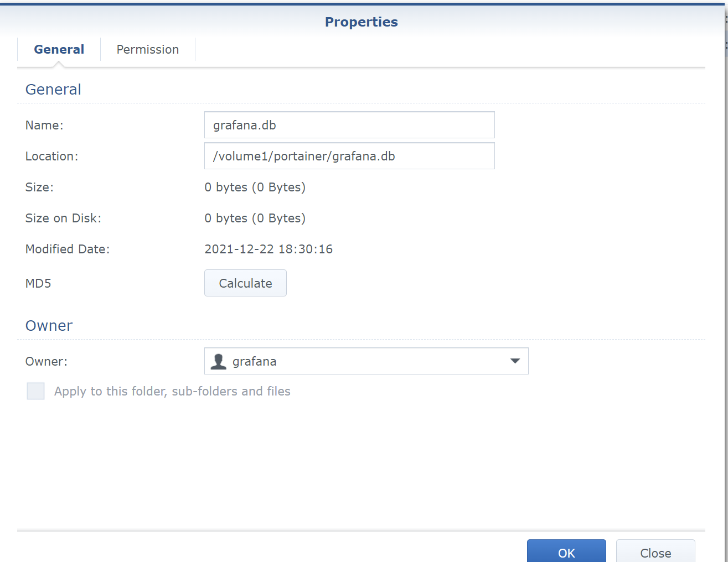Click Calculate to compute the MD5 checksum
Image resolution: width=728 pixels, height=562 pixels.
tap(245, 283)
